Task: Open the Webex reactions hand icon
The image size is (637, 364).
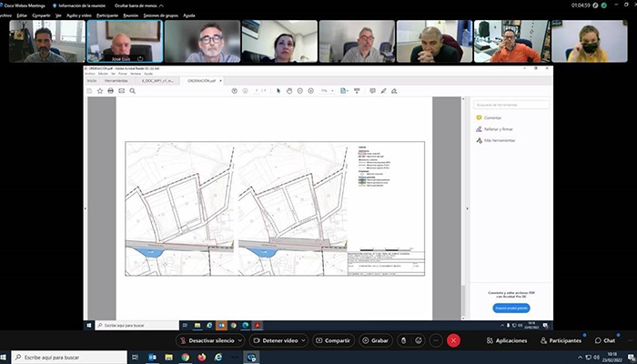Action: click(x=418, y=339)
